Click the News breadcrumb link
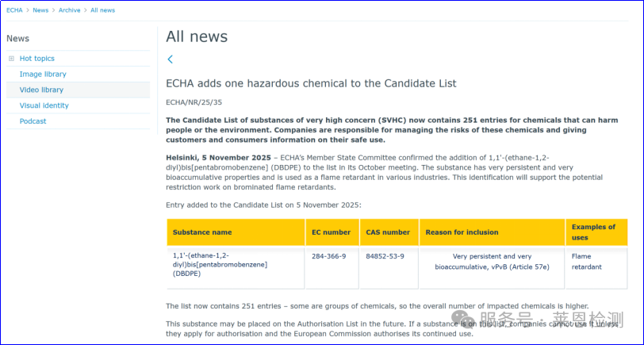Image resolution: width=644 pixels, height=345 pixels. point(40,10)
